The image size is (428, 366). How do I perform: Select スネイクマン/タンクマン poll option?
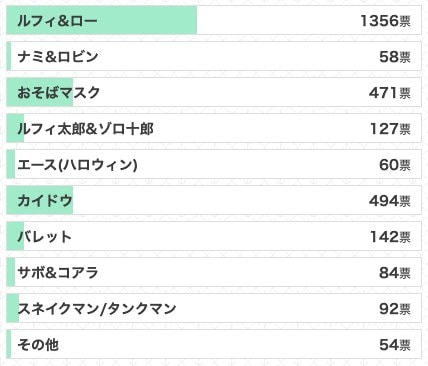214,308
